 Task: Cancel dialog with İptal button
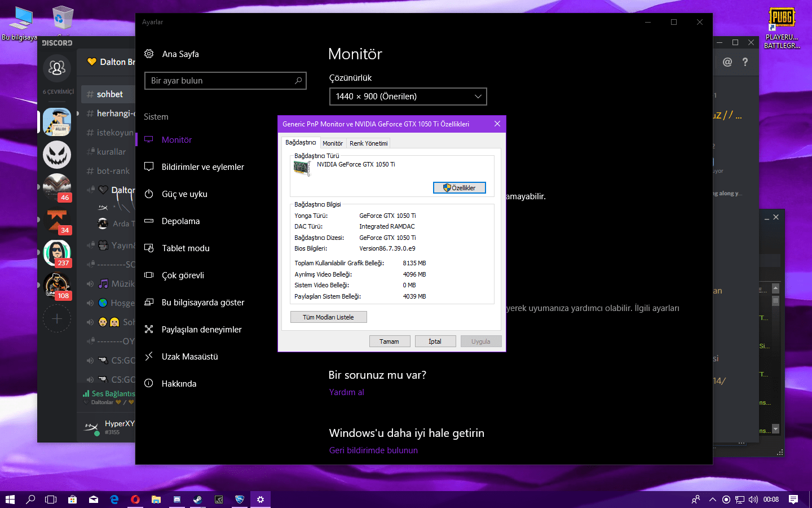[435, 341]
